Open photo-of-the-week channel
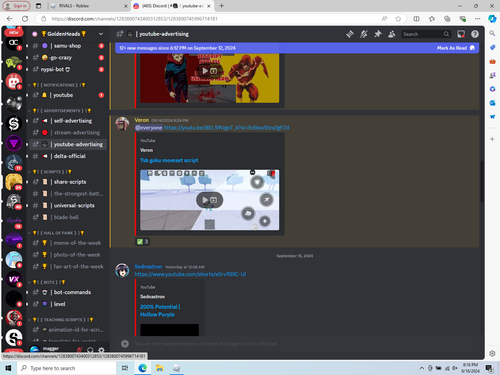This screenshot has height=375, width=500. pyautogui.click(x=67, y=255)
